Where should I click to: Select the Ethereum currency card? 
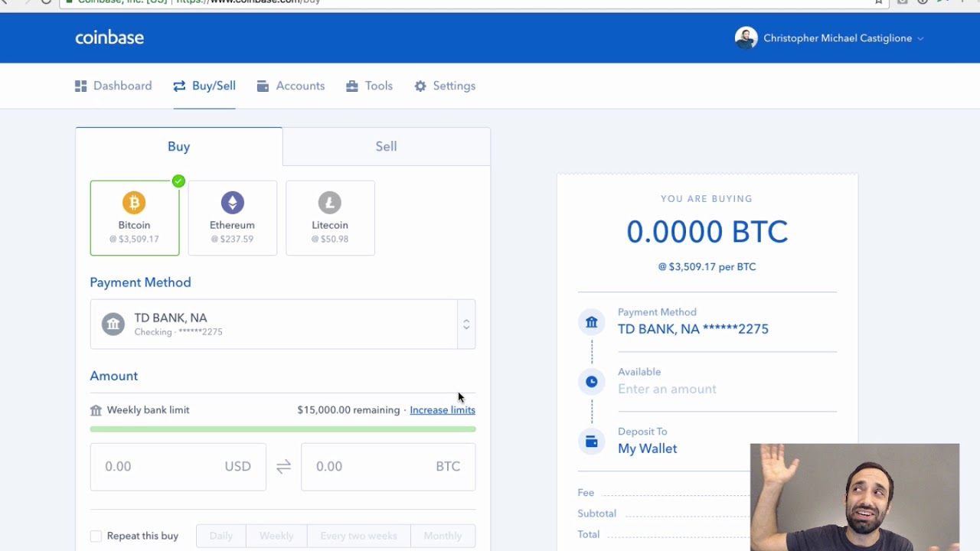233,218
